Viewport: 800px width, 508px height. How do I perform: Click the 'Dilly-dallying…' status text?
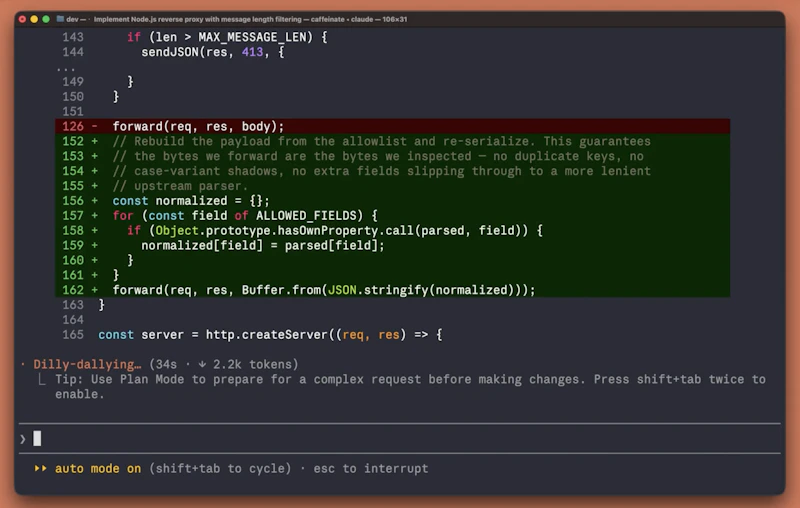point(87,364)
